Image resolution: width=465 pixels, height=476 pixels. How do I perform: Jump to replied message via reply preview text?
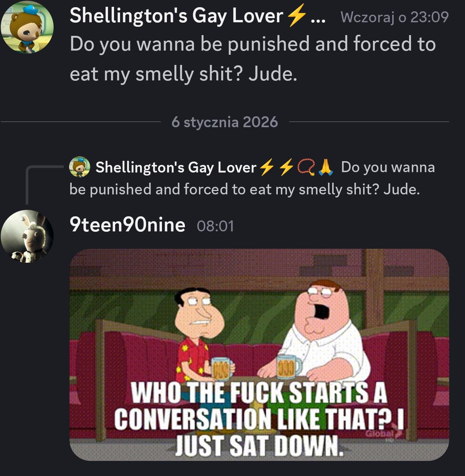click(x=252, y=178)
